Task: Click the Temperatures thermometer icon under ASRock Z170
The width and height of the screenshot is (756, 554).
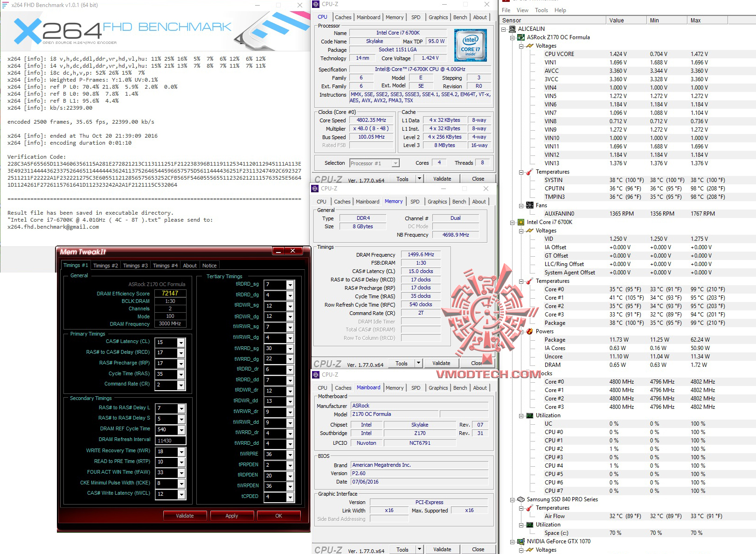Action: [529, 172]
